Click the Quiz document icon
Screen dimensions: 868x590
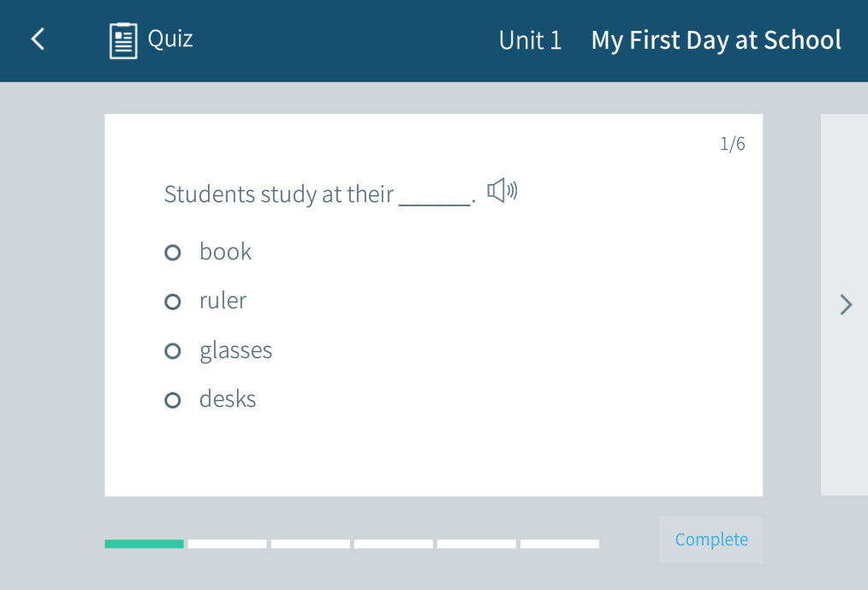click(x=123, y=40)
